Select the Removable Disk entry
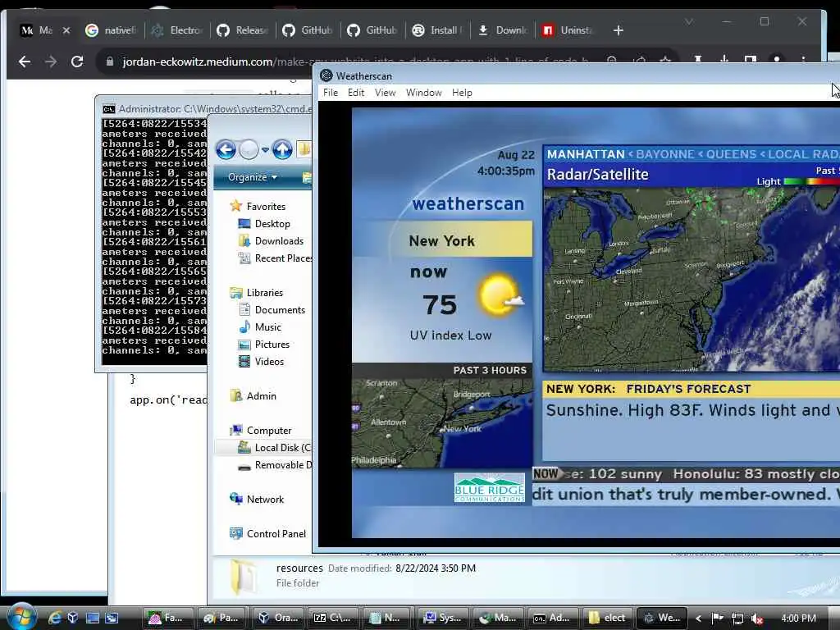 click(275, 465)
